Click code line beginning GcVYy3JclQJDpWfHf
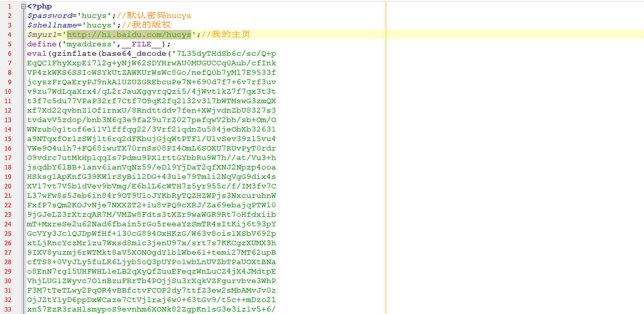The height and width of the screenshot is (314, 644). pos(152,234)
